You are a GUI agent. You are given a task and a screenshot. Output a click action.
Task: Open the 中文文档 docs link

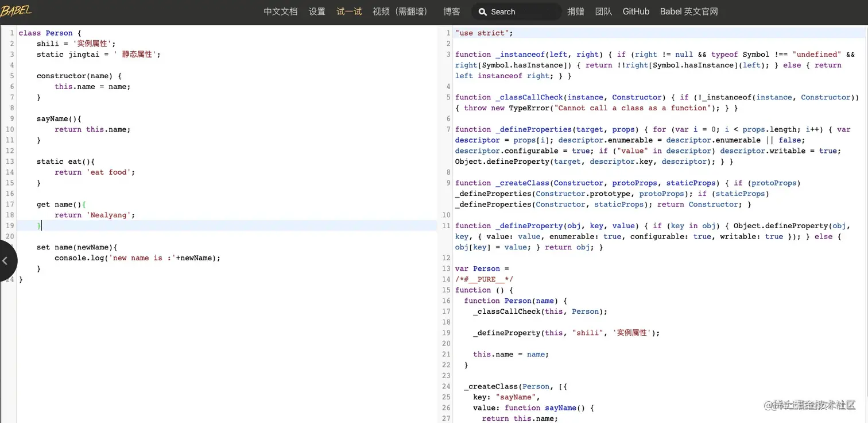pos(281,11)
